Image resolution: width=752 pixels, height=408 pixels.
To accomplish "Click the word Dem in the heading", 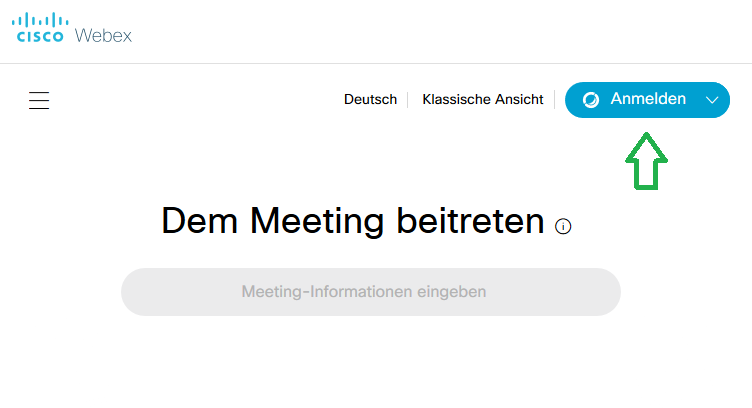I will (x=200, y=221).
